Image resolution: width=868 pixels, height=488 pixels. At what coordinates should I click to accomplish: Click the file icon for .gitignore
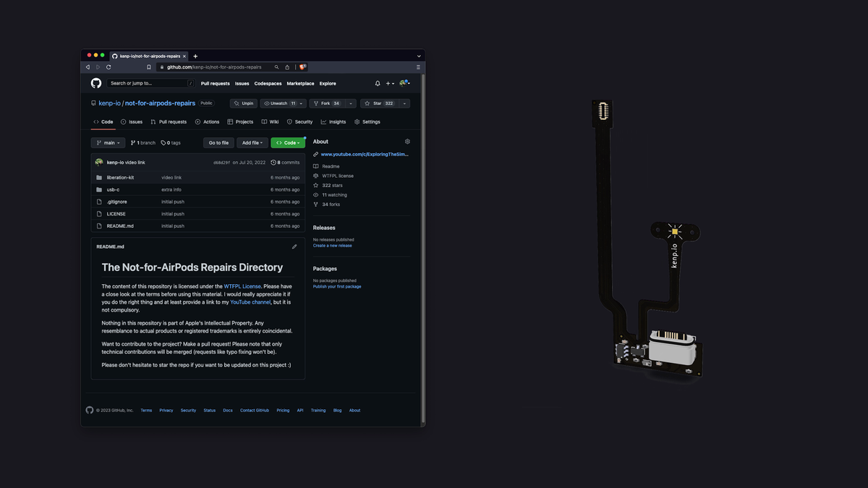pyautogui.click(x=99, y=202)
